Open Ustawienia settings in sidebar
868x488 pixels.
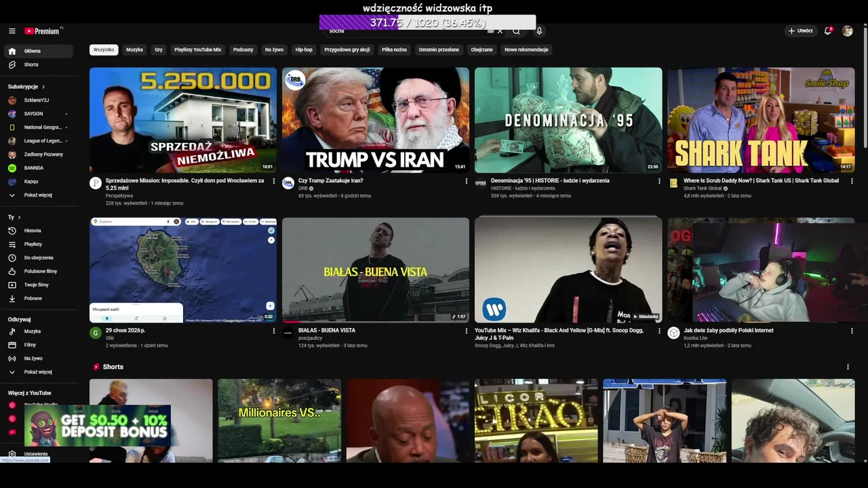tap(39, 454)
